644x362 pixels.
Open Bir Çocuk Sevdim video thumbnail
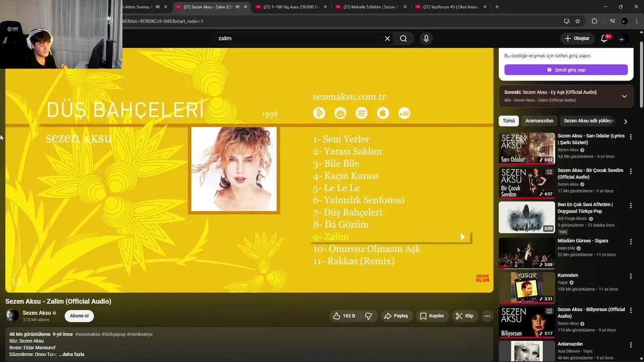(527, 183)
